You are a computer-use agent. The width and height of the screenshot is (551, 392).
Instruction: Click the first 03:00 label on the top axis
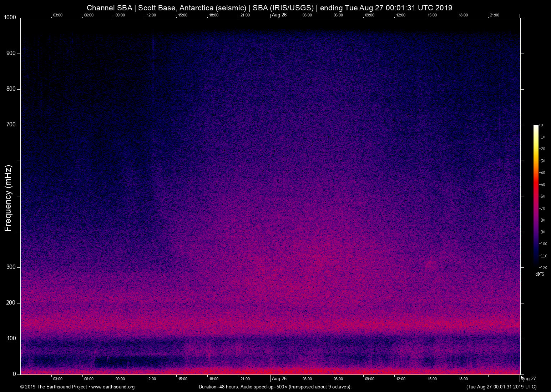point(58,15)
